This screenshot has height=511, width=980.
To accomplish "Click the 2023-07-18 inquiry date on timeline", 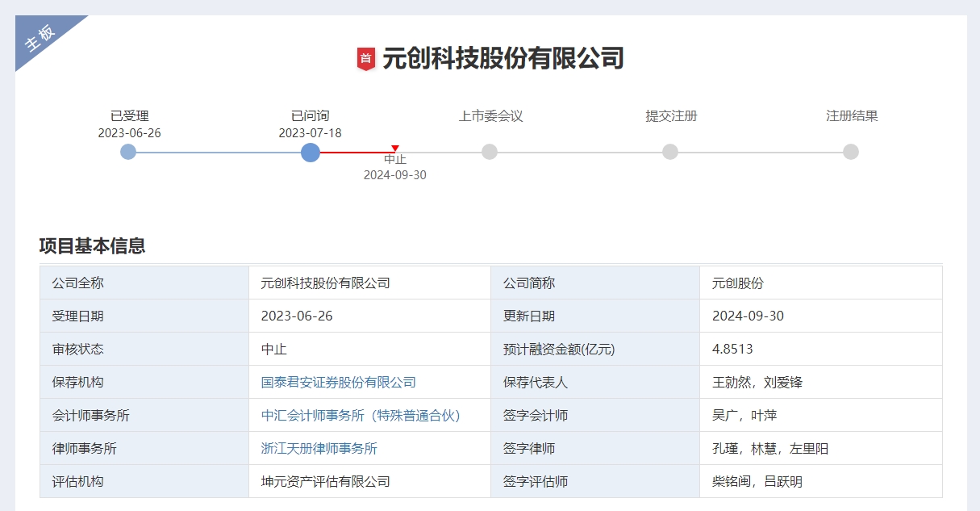I will 311,133.
